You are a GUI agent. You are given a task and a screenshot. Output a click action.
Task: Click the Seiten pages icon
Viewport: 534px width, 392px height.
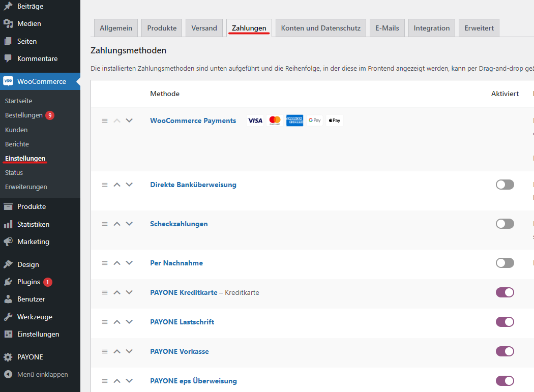pos(8,41)
